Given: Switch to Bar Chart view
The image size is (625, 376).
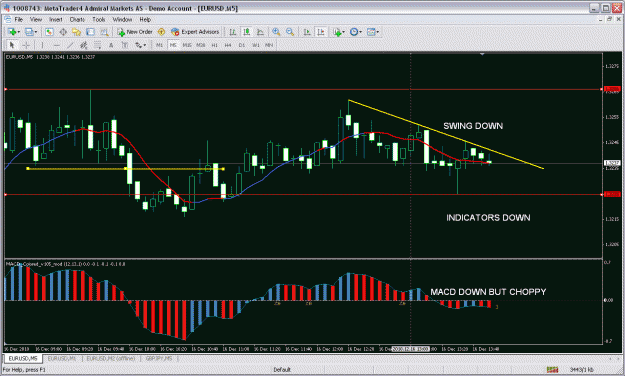Looking at the screenshot, I should point(233,32).
